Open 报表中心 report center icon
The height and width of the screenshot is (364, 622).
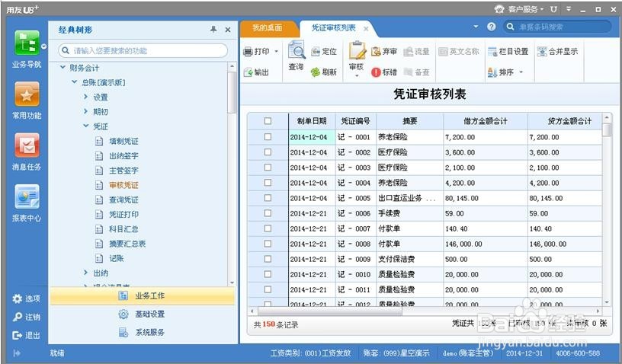tap(27, 196)
